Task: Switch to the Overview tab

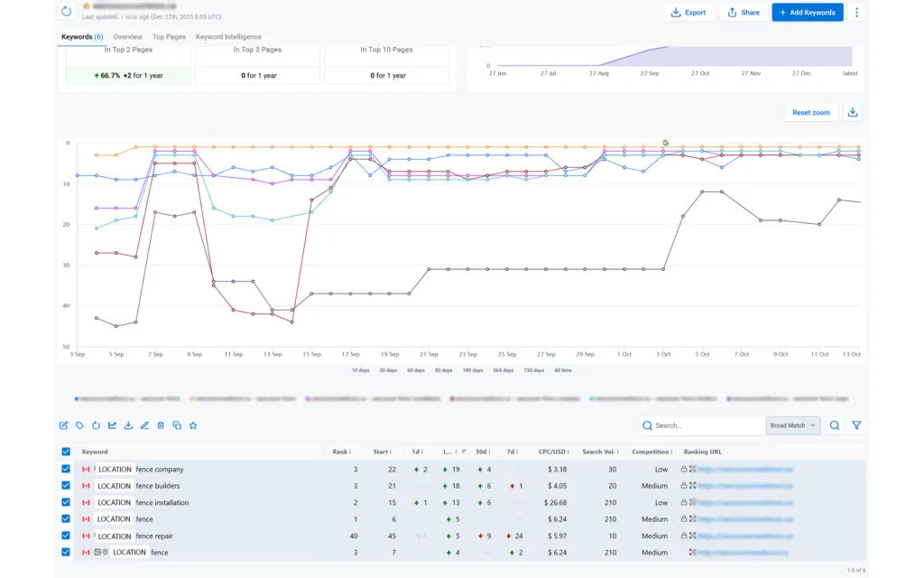Action: tap(127, 36)
